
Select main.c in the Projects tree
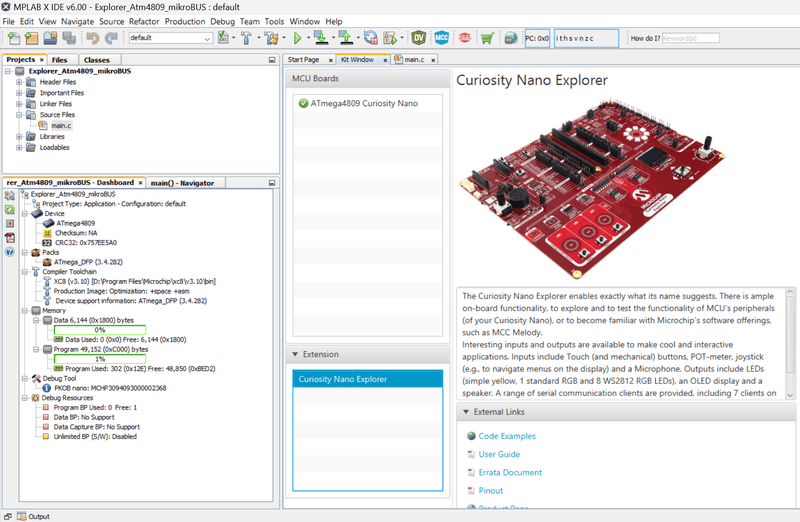[x=61, y=126]
